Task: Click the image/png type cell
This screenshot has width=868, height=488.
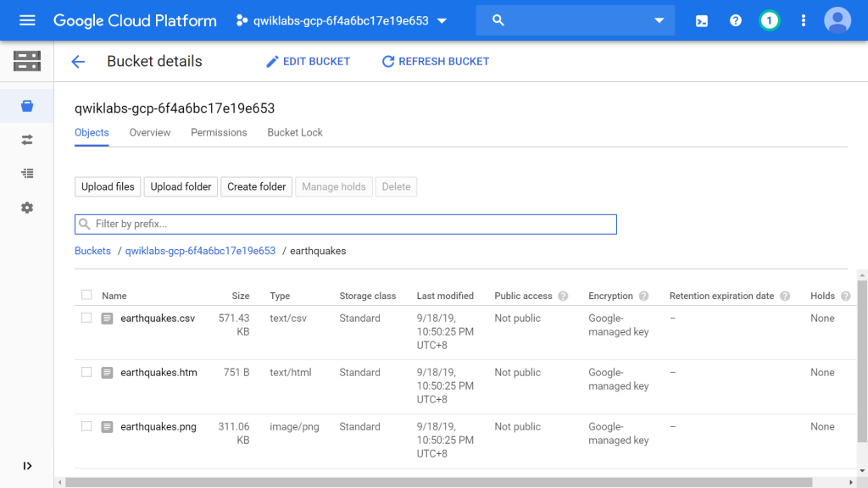Action: coord(294,427)
